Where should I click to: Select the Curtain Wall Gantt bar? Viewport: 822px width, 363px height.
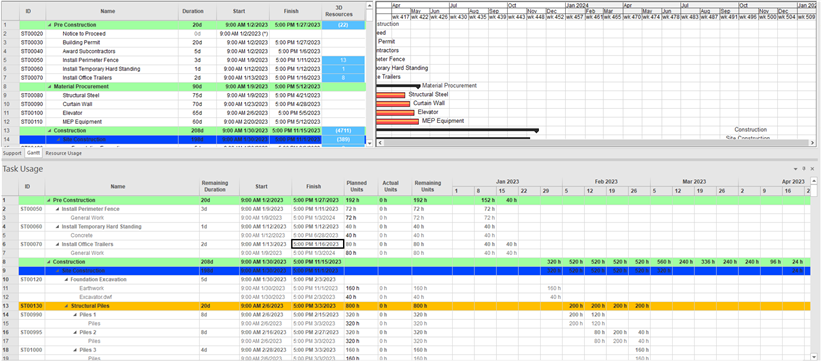point(393,104)
